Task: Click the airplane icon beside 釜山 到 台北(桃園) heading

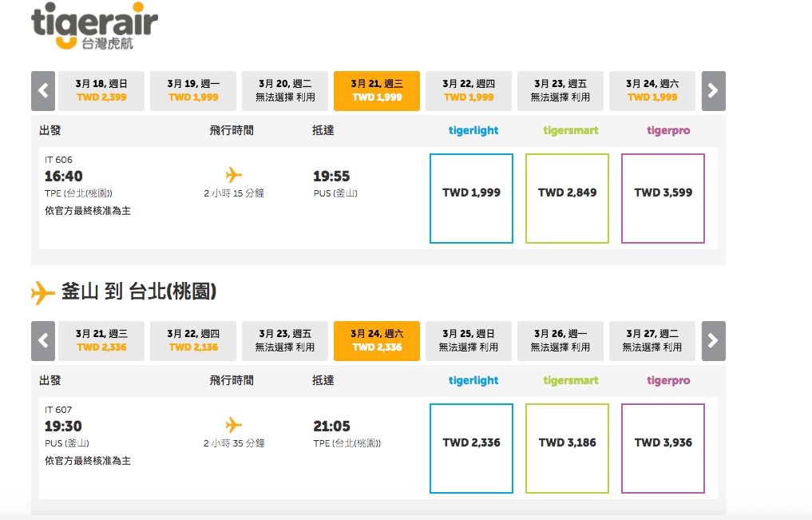Action: 43,293
